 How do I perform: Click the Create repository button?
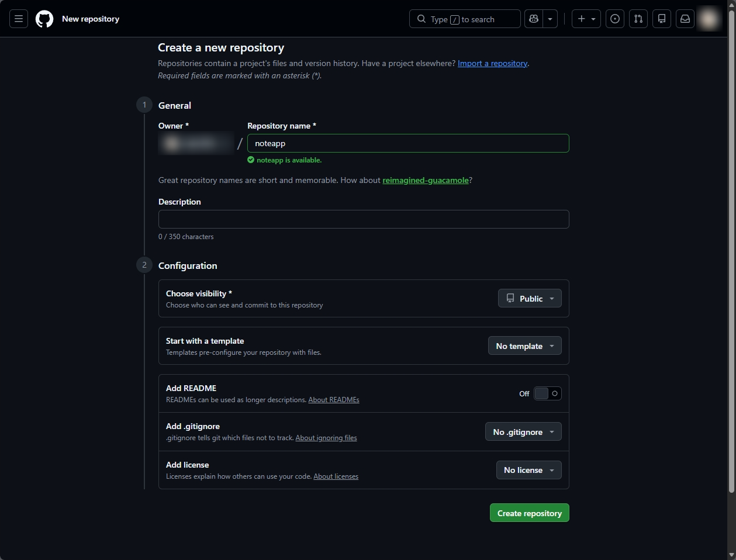point(529,513)
